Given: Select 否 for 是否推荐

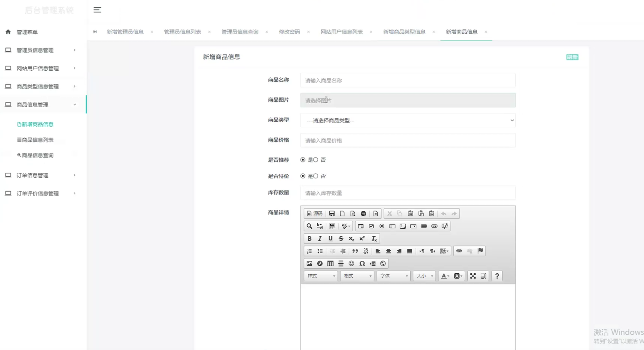Looking at the screenshot, I should [x=316, y=160].
